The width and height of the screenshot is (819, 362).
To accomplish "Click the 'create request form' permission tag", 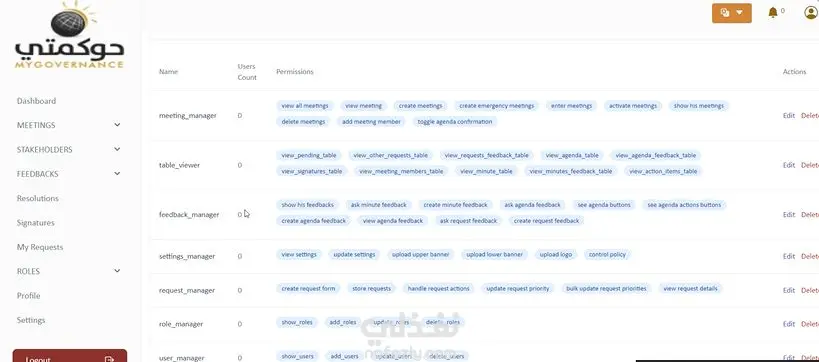I will (x=308, y=289).
